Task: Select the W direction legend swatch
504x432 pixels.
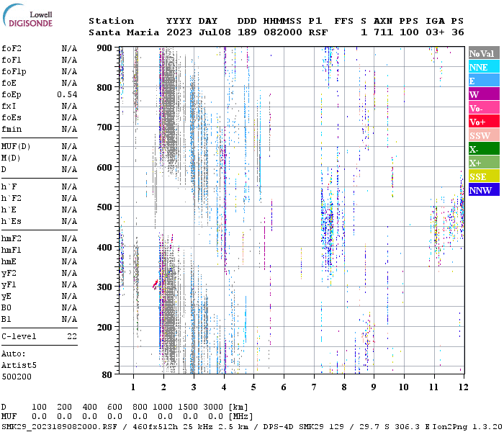Action: (484, 94)
